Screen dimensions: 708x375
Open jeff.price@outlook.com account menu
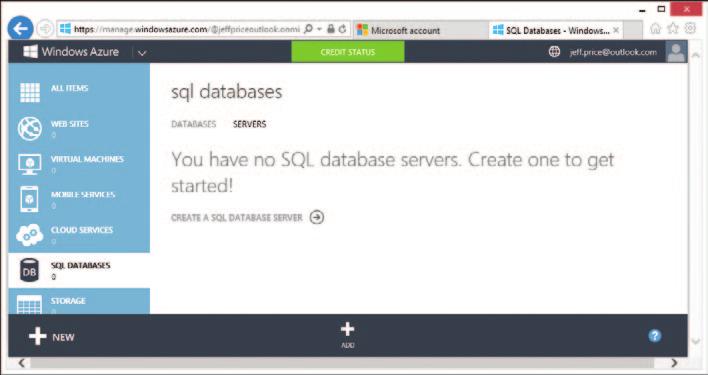click(x=613, y=52)
